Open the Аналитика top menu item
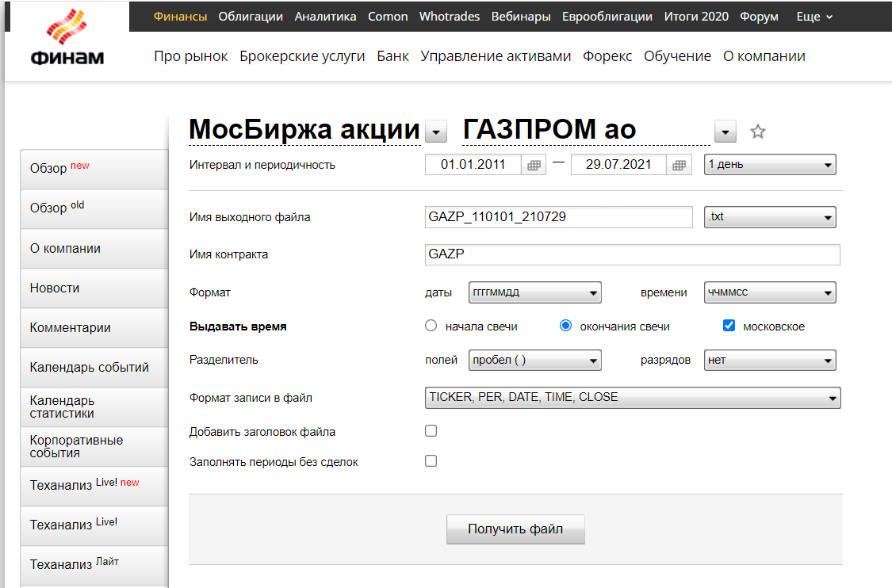 tap(325, 17)
